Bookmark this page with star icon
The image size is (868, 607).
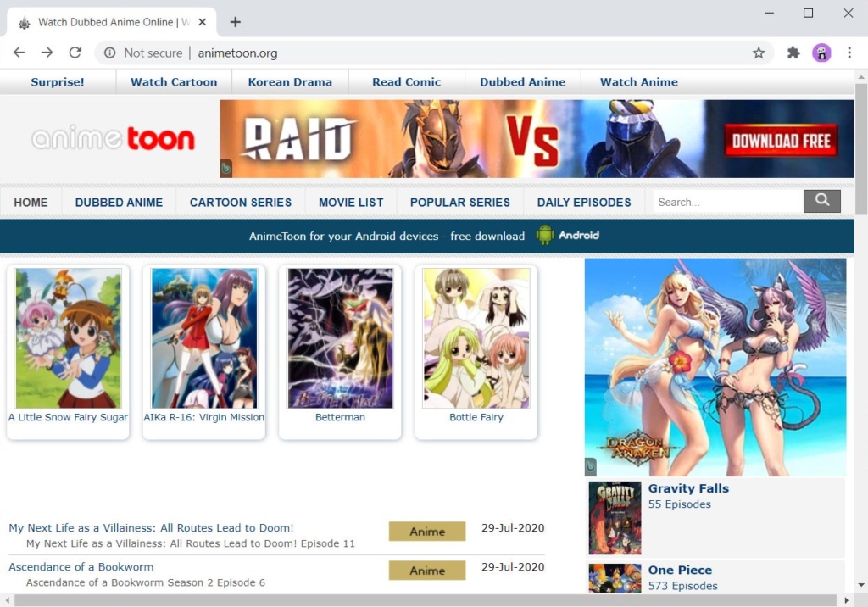(x=759, y=53)
